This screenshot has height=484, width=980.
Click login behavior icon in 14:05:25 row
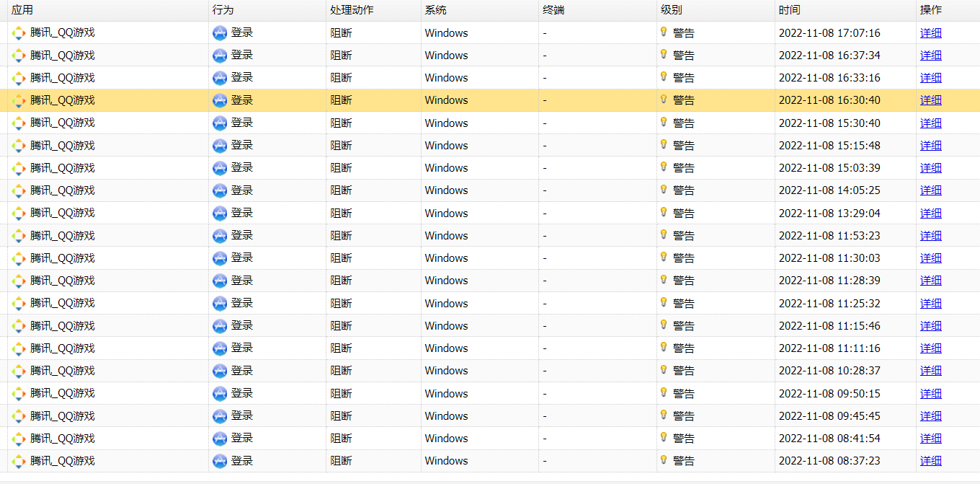tap(220, 190)
